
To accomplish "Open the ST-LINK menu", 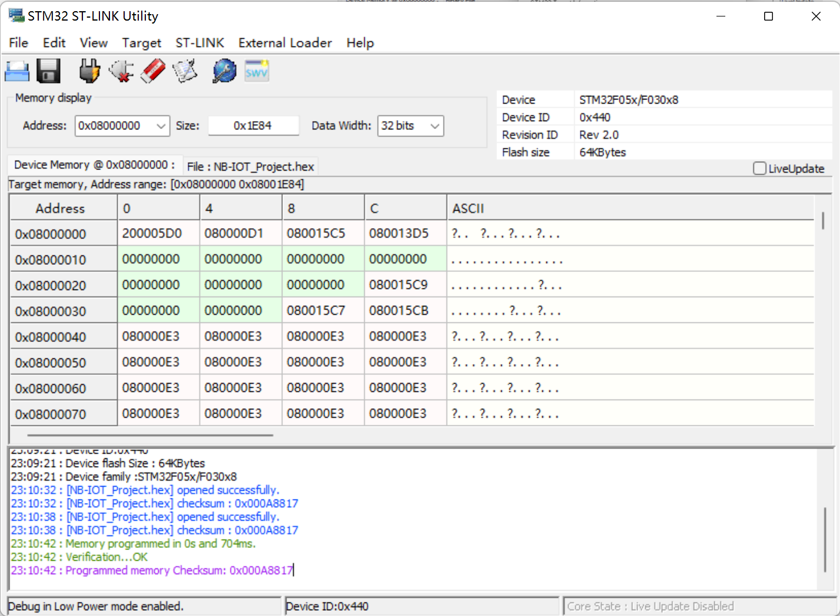I will pyautogui.click(x=199, y=43).
